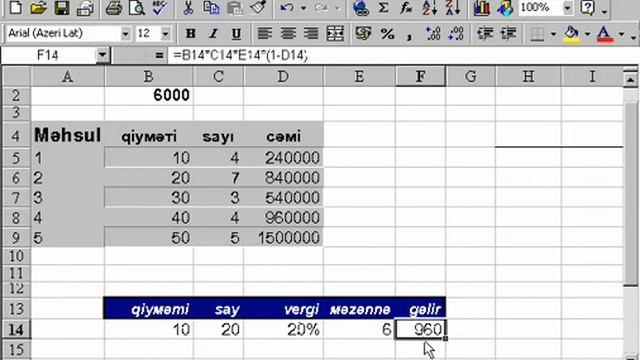Select the gəlir header cell
640x360 pixels.
tap(420, 309)
